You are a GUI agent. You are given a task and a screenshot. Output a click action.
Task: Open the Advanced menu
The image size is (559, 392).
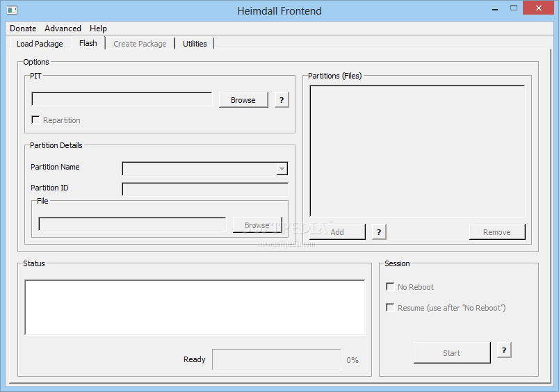(63, 28)
